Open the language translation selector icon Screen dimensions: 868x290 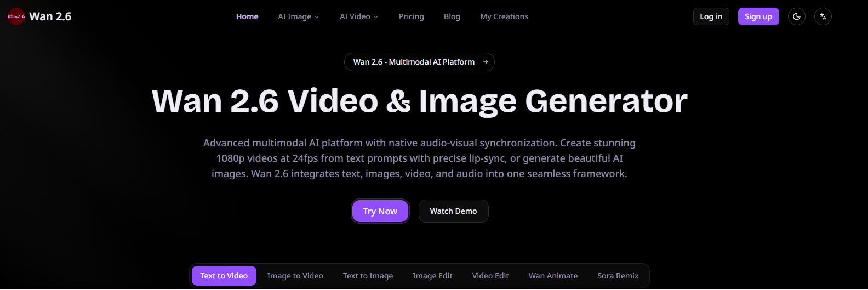click(x=823, y=16)
